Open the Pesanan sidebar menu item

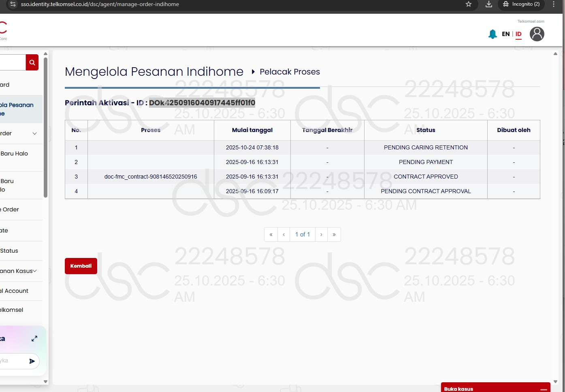pyautogui.click(x=21, y=109)
